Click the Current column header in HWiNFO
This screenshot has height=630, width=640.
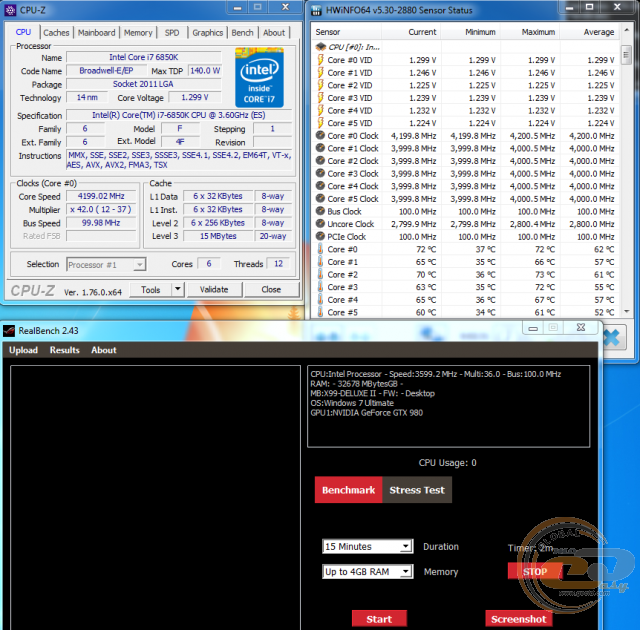[411, 32]
